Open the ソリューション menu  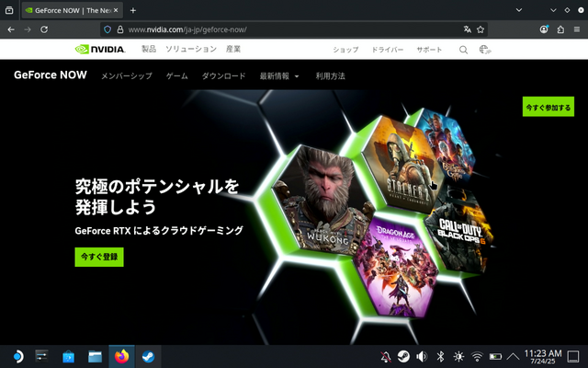pos(191,49)
